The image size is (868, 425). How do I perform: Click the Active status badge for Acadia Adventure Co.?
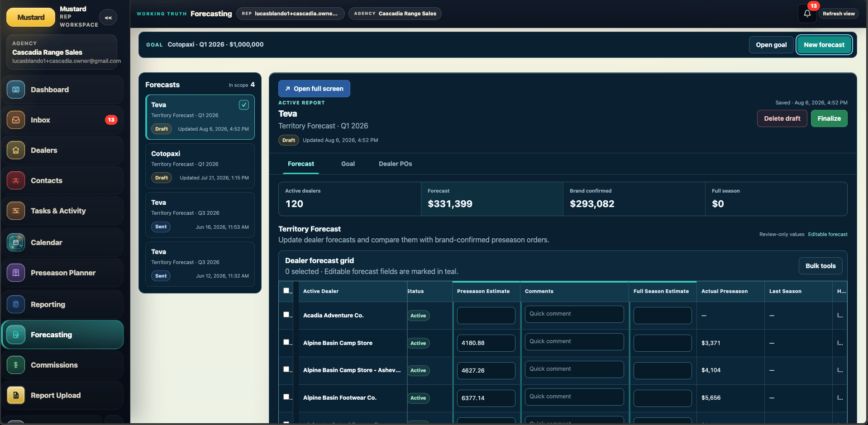(418, 316)
